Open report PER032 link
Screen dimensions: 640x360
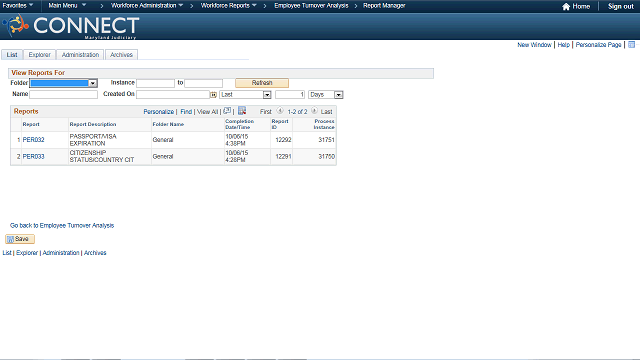33,140
